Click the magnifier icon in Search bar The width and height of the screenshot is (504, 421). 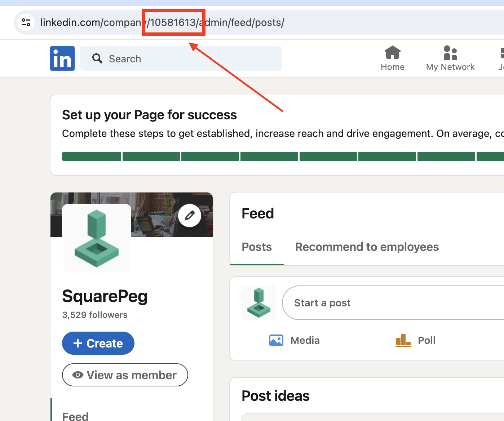pyautogui.click(x=97, y=58)
